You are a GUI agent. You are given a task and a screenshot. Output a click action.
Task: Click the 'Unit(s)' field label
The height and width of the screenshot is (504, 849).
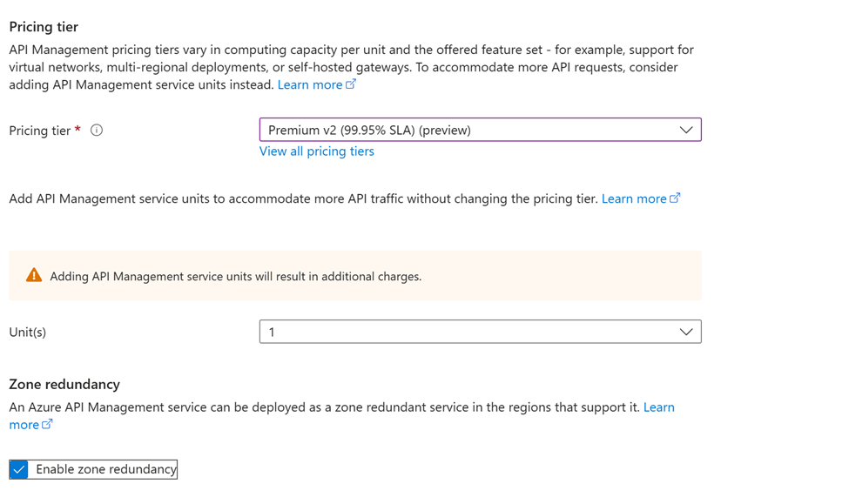coord(28,333)
